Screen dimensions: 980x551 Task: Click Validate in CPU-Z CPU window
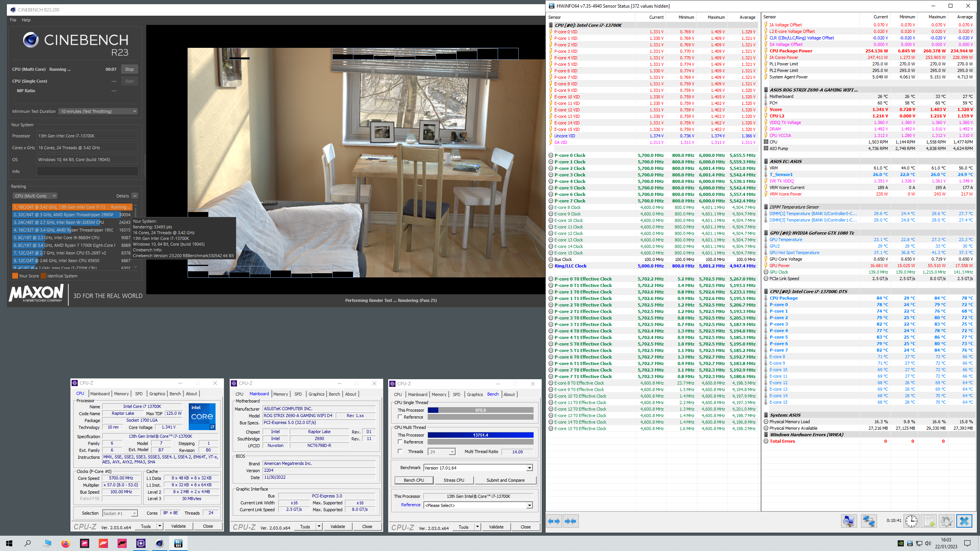pyautogui.click(x=178, y=526)
